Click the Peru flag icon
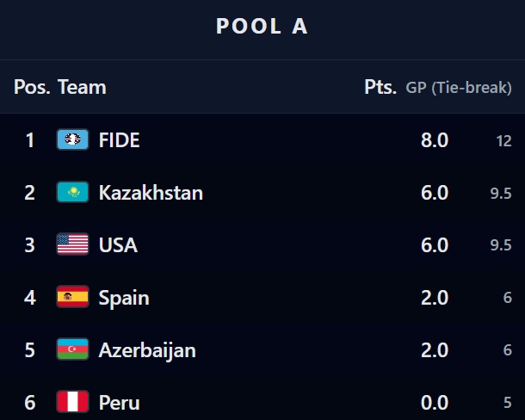Viewport: 525px width, 420px height. click(x=72, y=402)
